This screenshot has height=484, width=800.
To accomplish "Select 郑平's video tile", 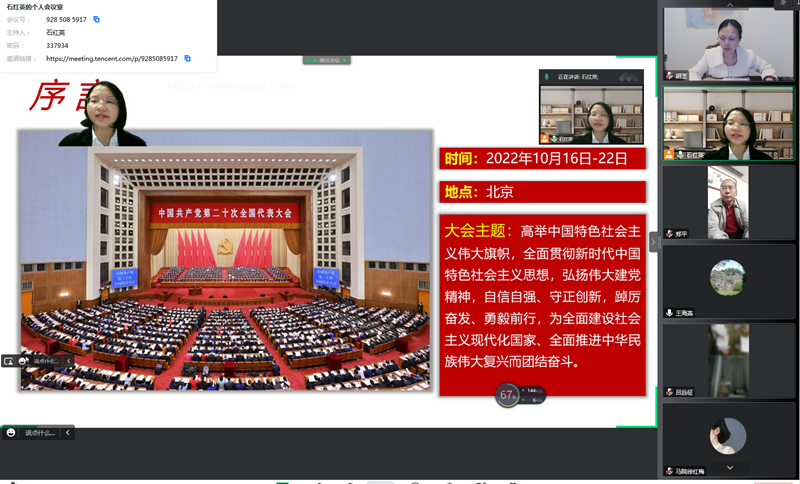I will point(727,202).
